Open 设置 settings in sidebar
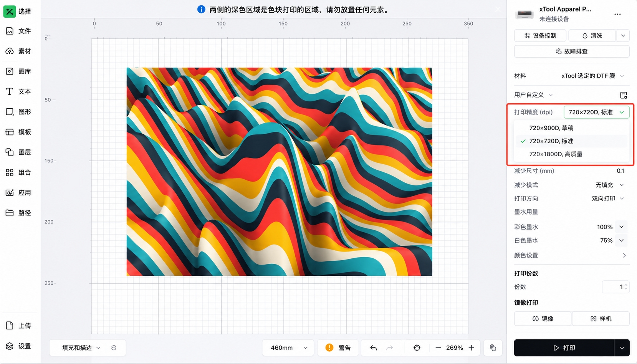This screenshot has width=637, height=364. (x=18, y=346)
